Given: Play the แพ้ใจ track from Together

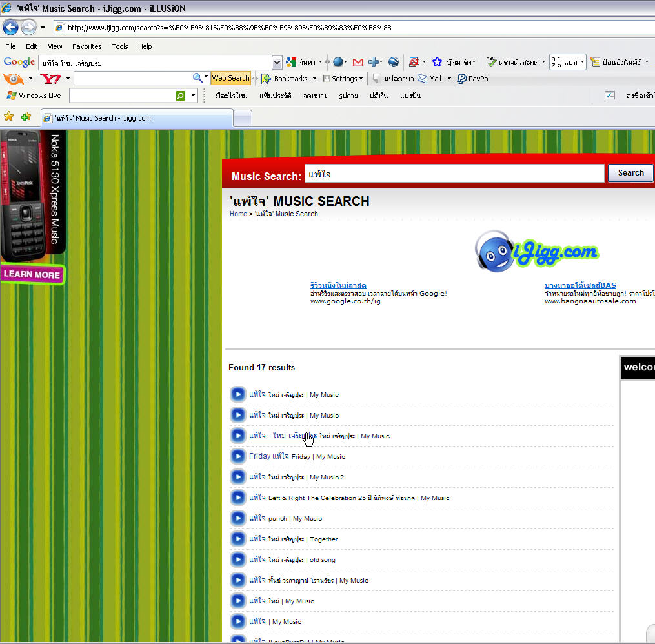Looking at the screenshot, I should coord(237,539).
